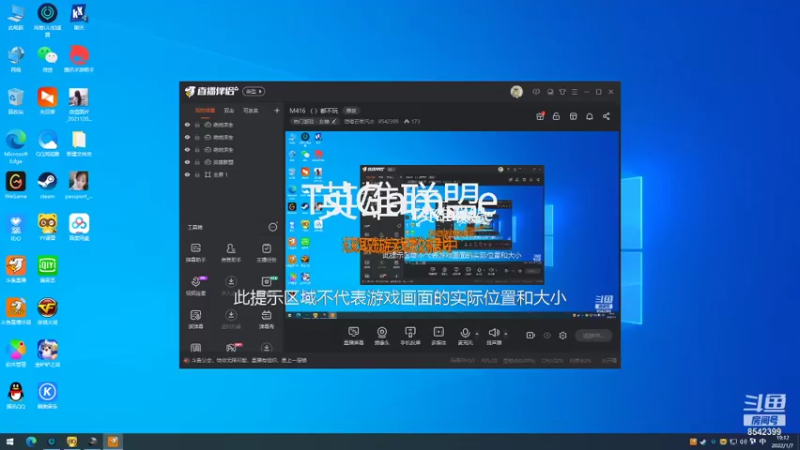Image resolution: width=800 pixels, height=450 pixels.
Task: Add a phone screen mirroring source
Action: pyautogui.click(x=410, y=336)
